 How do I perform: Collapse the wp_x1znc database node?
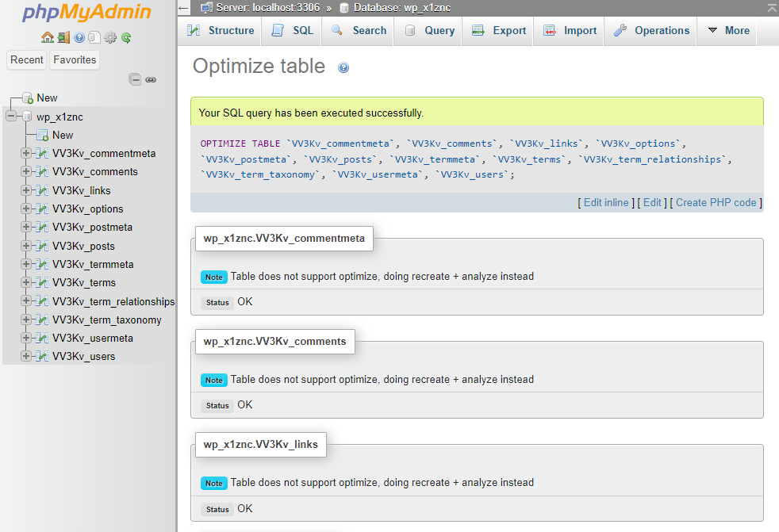click(x=10, y=117)
